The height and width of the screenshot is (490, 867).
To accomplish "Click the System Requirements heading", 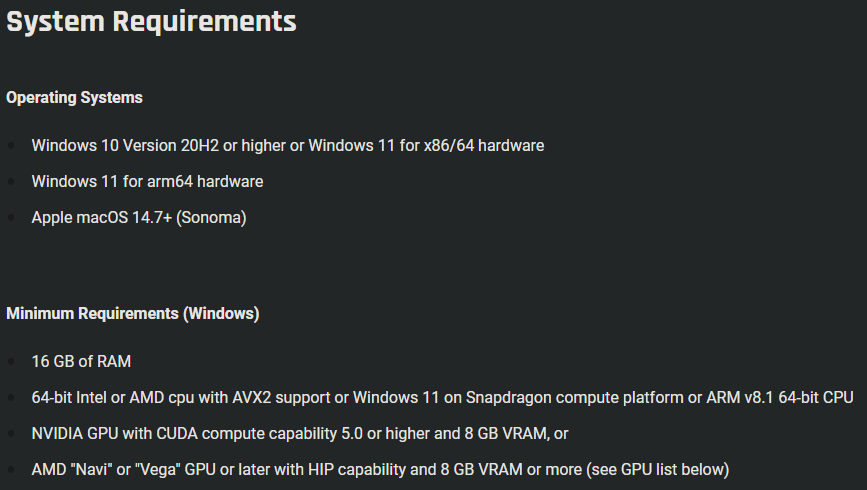I will [151, 22].
